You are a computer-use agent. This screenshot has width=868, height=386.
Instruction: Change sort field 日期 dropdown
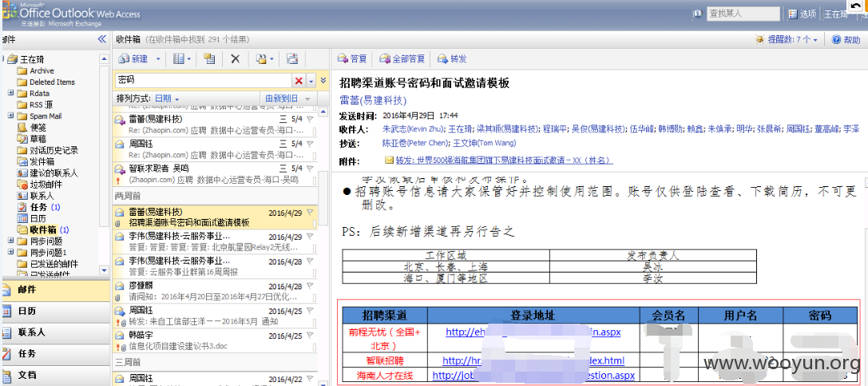pyautogui.click(x=167, y=98)
